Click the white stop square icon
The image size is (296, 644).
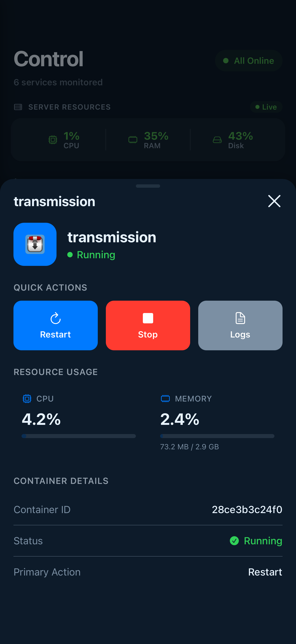point(148,318)
